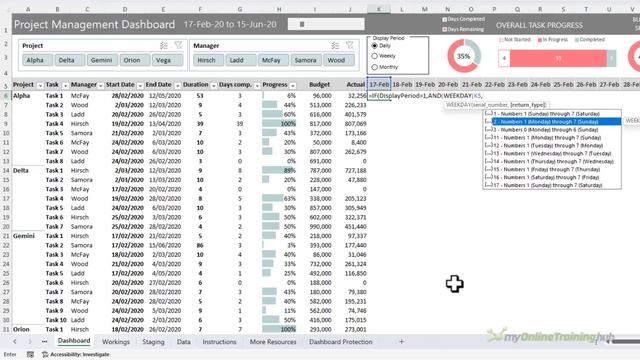Switch to the More Resources tab
The width and height of the screenshot is (640, 360).
pyautogui.click(x=273, y=342)
